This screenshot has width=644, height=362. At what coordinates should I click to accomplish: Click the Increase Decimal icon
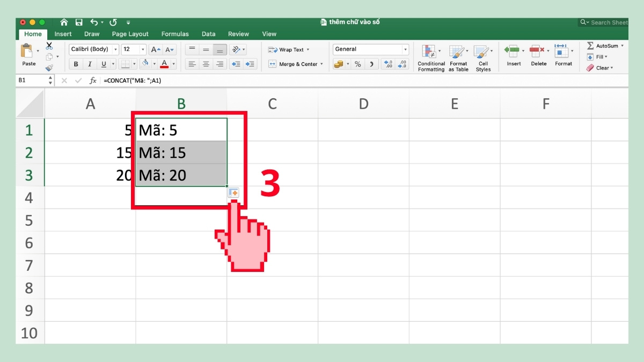387,64
